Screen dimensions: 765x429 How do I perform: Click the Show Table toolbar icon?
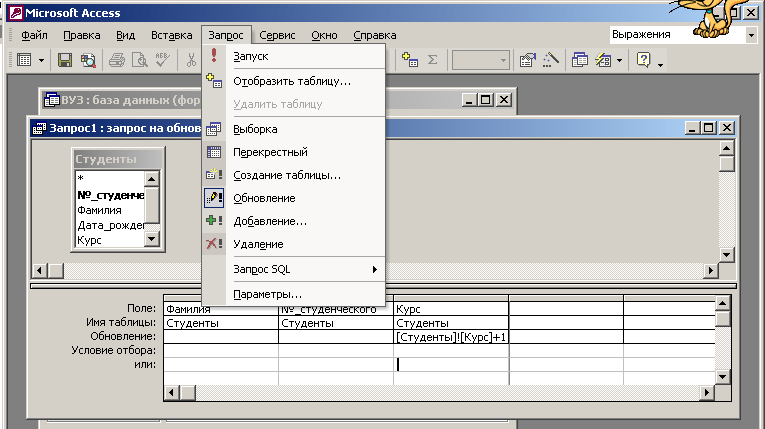[x=409, y=60]
